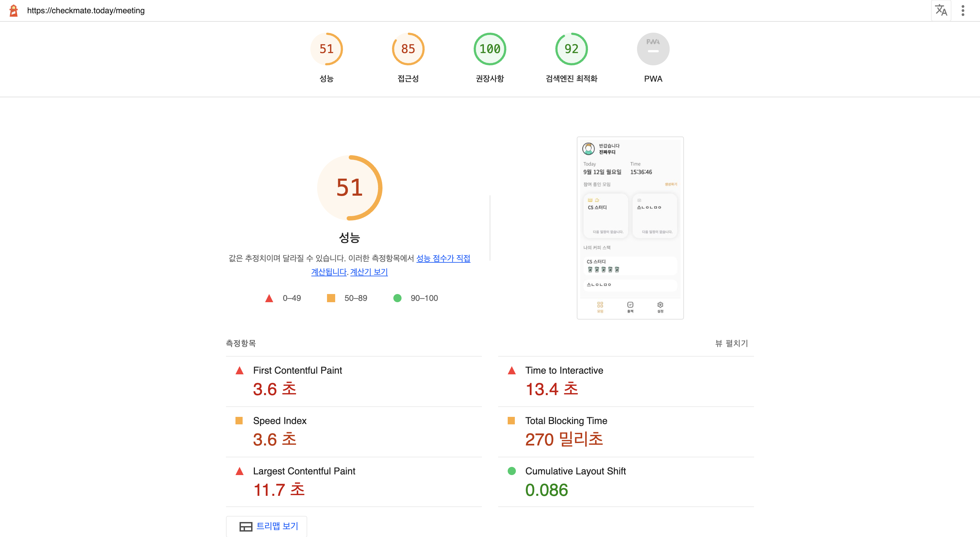Image resolution: width=980 pixels, height=537 pixels.
Task: Jump to 권장사항 score gauge 100
Action: (x=490, y=49)
